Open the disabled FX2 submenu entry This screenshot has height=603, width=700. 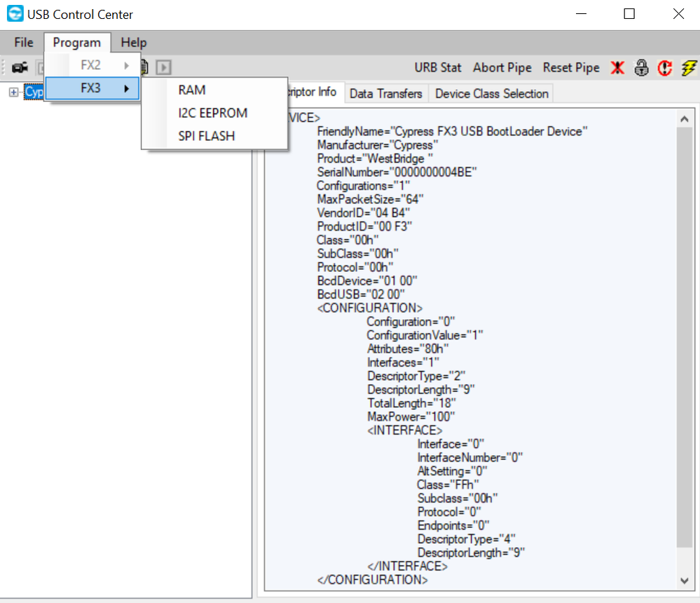(91, 65)
